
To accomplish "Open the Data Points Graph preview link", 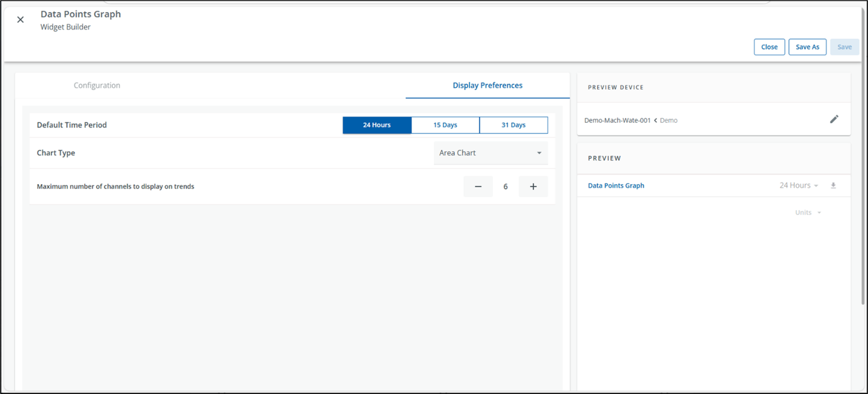I will (616, 185).
